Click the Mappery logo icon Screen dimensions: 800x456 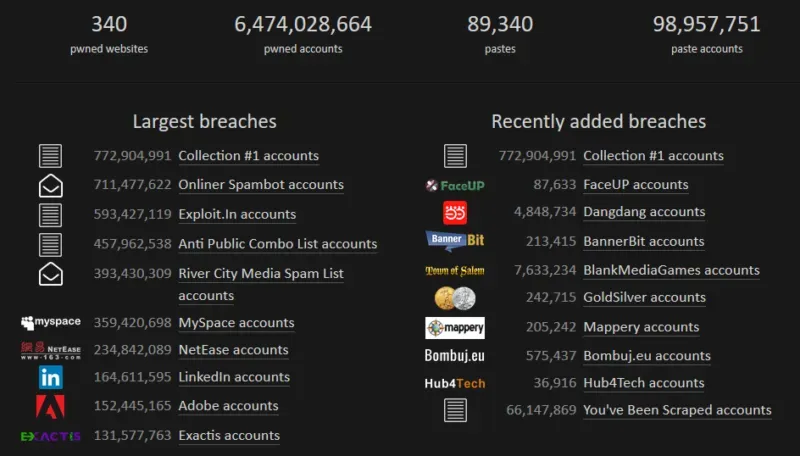pyautogui.click(x=455, y=327)
